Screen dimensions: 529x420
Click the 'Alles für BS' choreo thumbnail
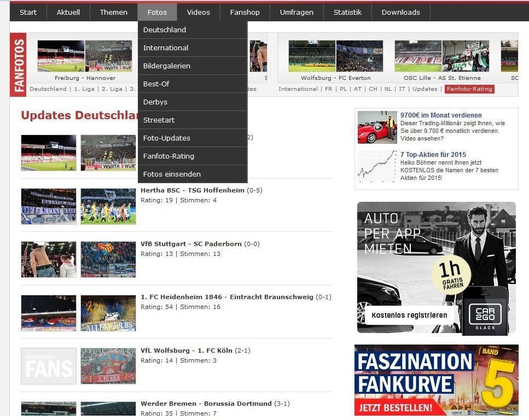tap(108, 313)
